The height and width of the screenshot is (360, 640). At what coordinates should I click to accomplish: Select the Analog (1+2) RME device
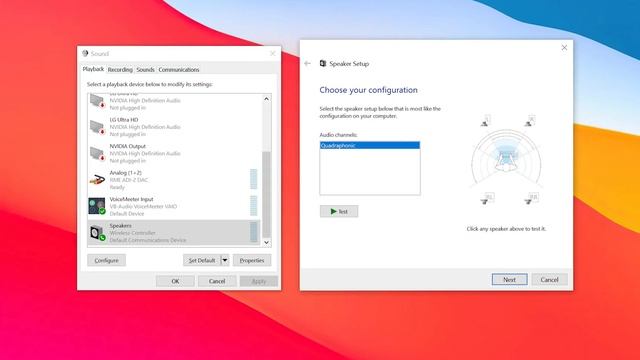point(174,180)
